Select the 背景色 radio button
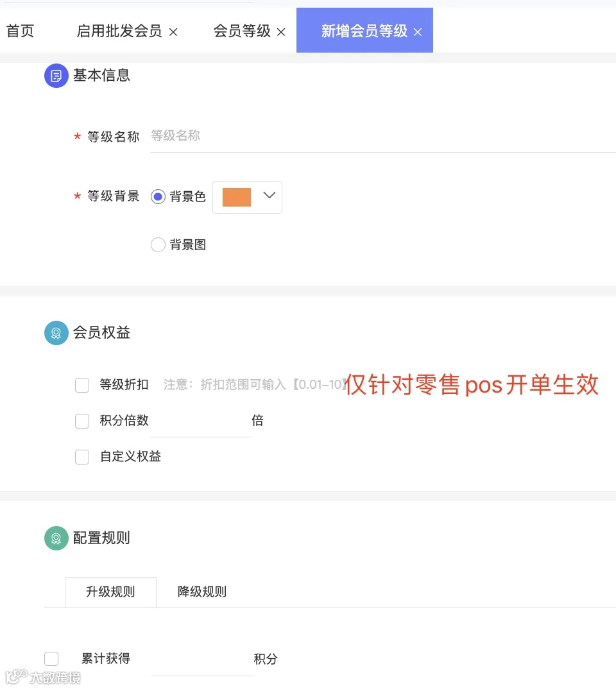616x689 pixels. point(158,197)
